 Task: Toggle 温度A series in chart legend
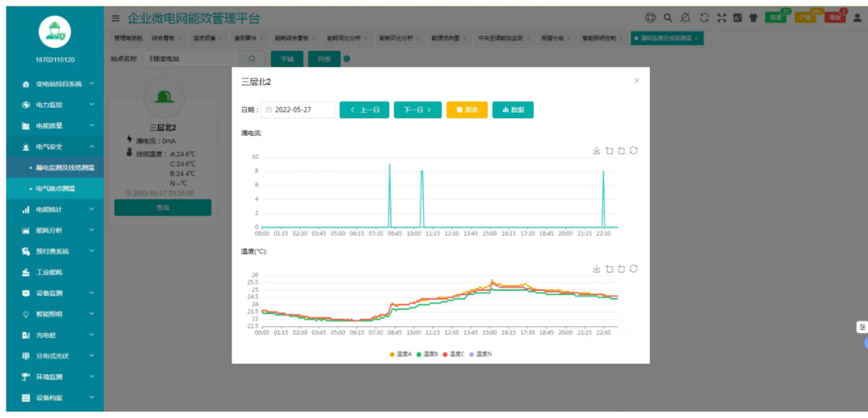click(400, 353)
